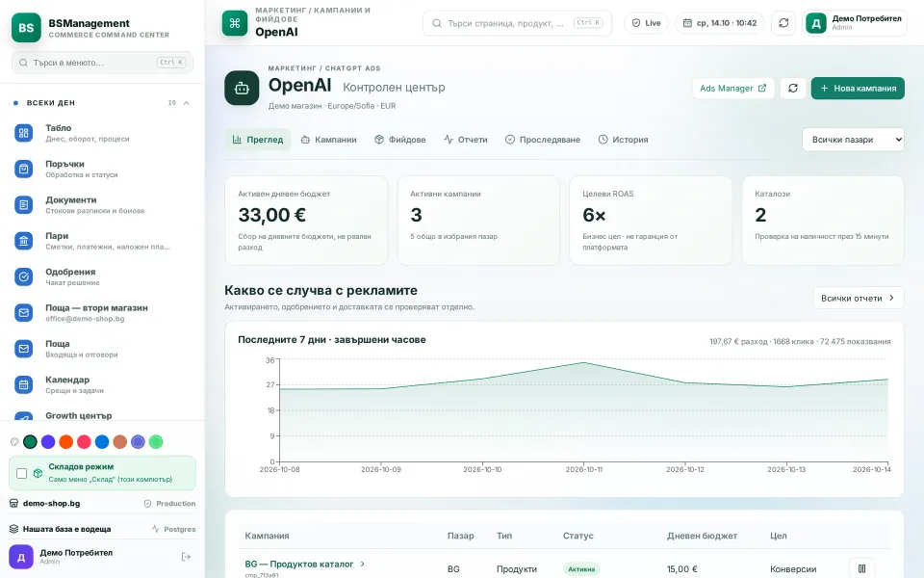Open the Документи sidebar icon
Viewport: 924px width, 578px height.
click(23, 204)
